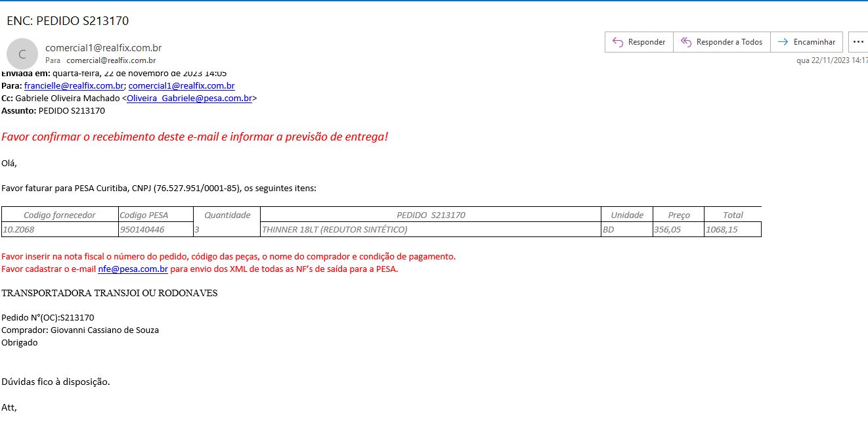
Task: Click the email subject title ENC: PEDIDO S213170
Action: pos(68,21)
